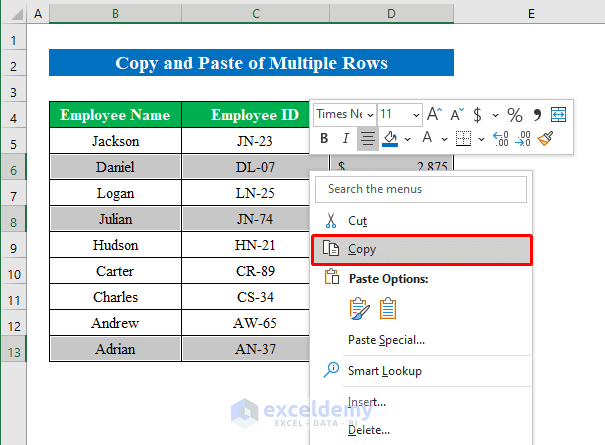
Task: Click the cell containing Daniel
Action: click(x=115, y=167)
